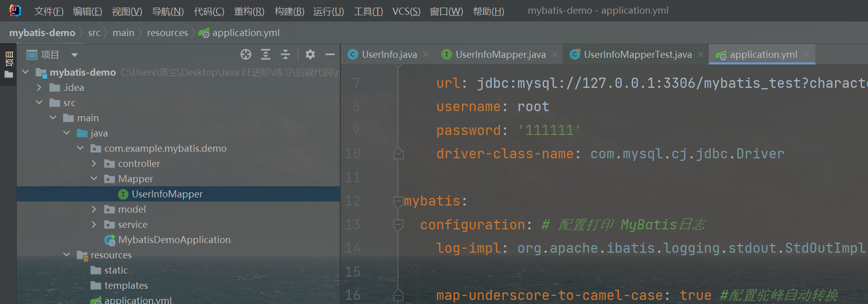Expand the service package
This screenshot has width=868, height=304.
click(94, 224)
